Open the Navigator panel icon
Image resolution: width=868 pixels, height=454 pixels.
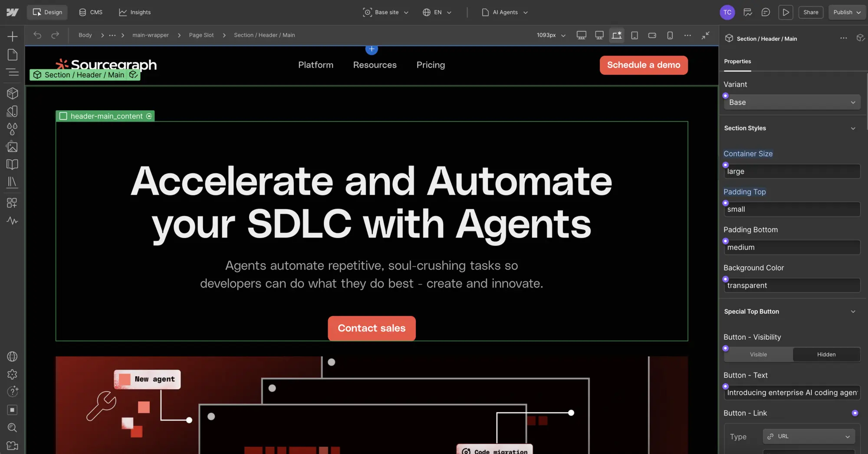tap(12, 72)
